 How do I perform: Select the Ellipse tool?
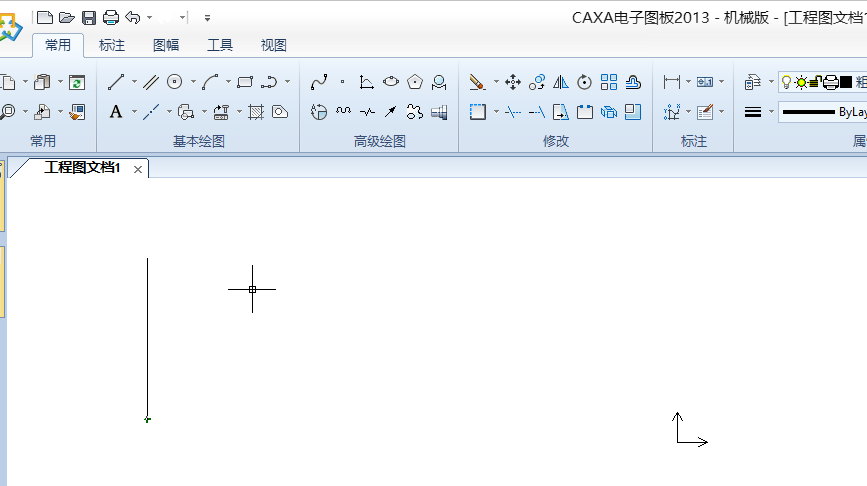pos(391,82)
